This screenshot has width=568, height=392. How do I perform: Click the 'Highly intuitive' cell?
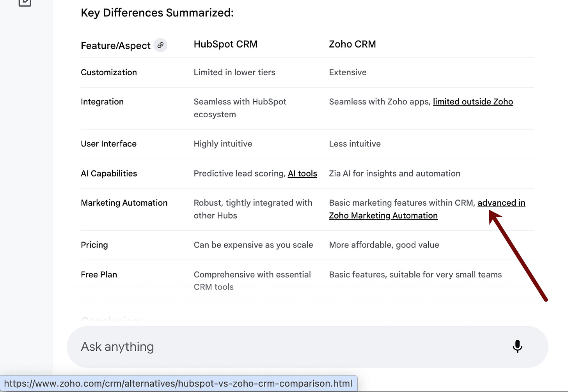(x=223, y=144)
